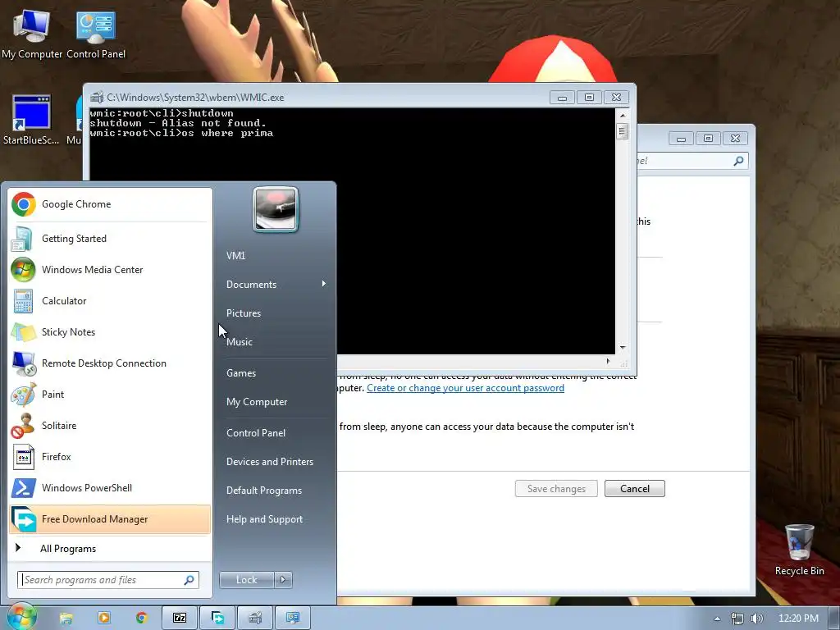Switch to Control Panel taskbar button
Screen dimensions: 840x630
[293, 619]
